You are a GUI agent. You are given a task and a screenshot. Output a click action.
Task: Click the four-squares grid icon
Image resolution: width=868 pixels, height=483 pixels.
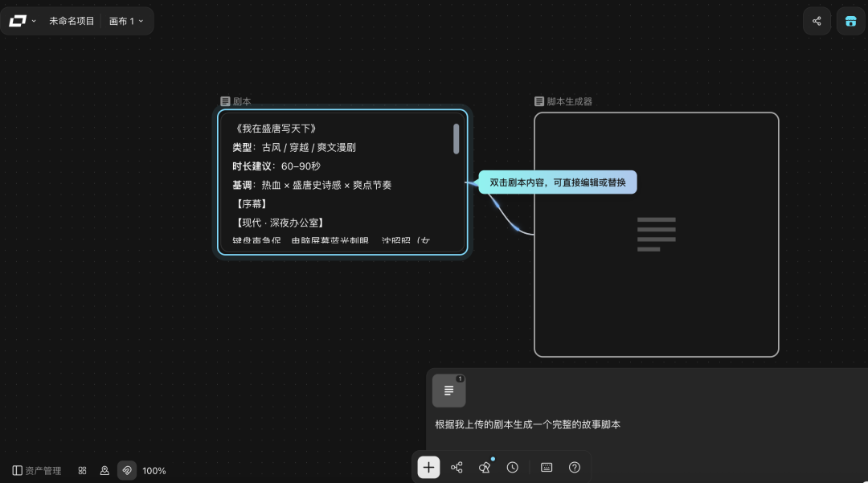point(82,470)
